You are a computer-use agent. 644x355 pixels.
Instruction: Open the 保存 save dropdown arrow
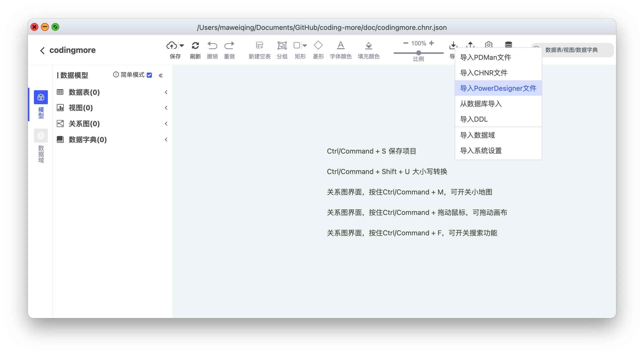tap(181, 46)
